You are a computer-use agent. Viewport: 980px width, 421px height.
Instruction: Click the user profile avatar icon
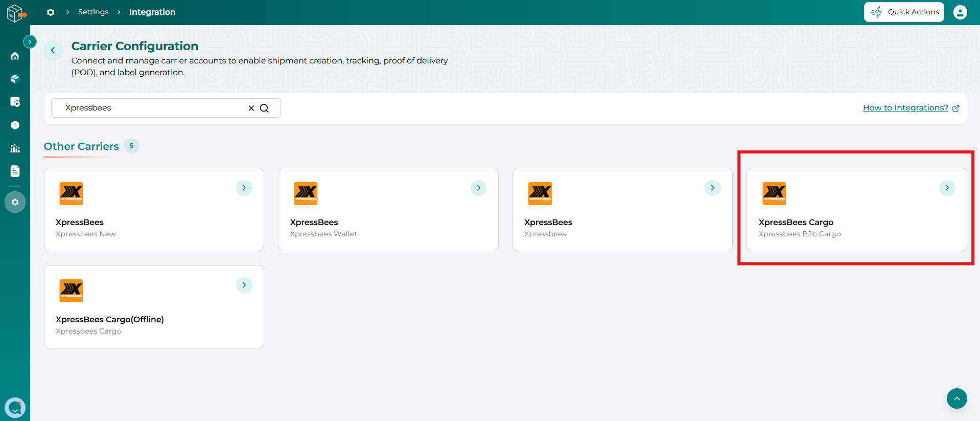click(960, 12)
